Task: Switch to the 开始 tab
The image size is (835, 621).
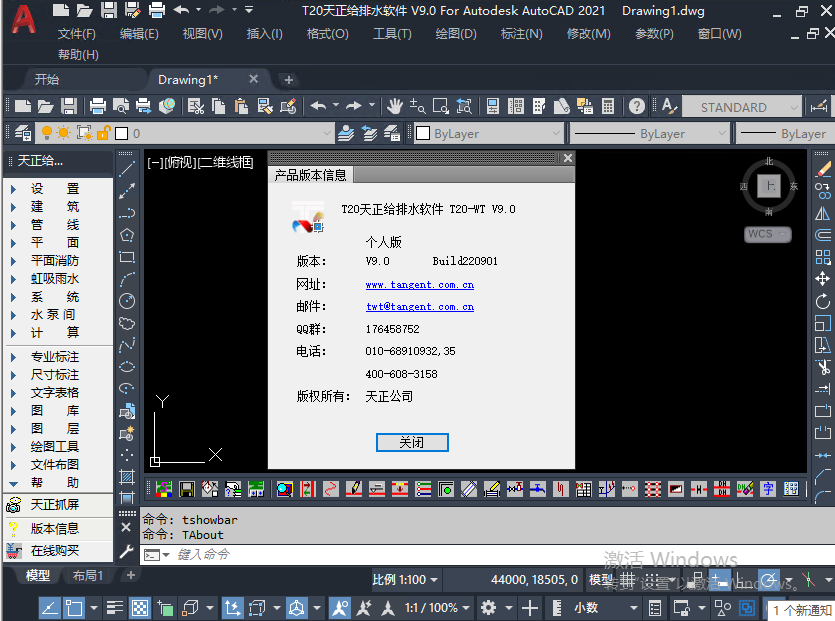Action: 47,79
